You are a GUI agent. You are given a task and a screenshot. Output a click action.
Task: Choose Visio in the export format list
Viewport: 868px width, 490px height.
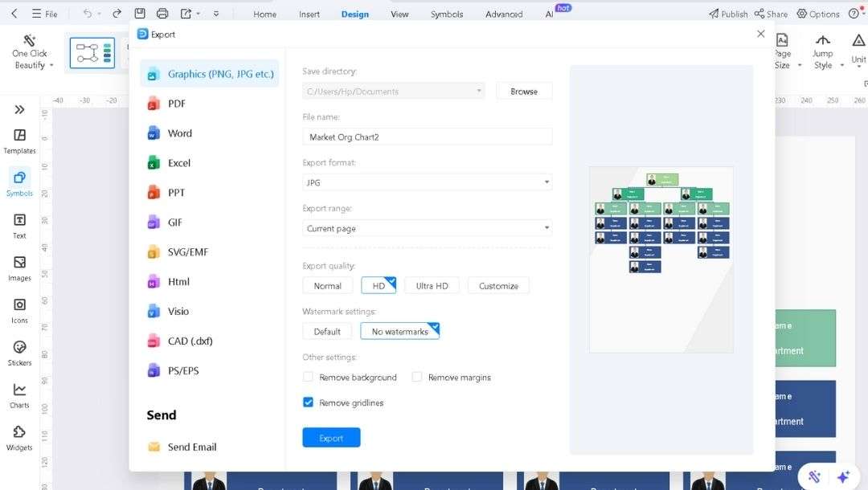point(180,311)
